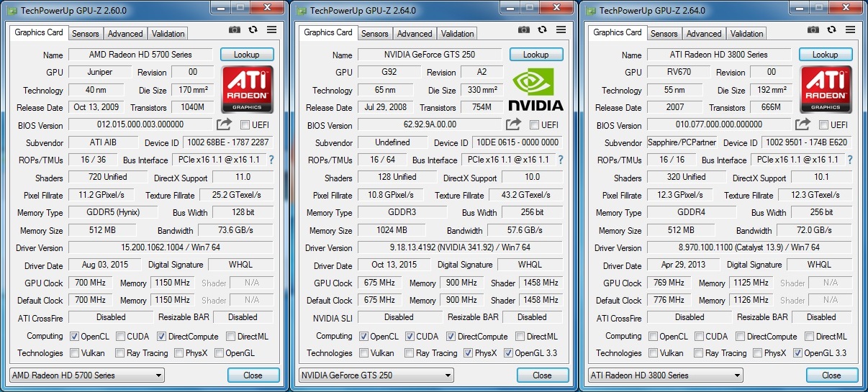Click NVIDIA logo in GTS 250 window
Image resolution: width=868 pixels, height=392 pixels.
536,91
